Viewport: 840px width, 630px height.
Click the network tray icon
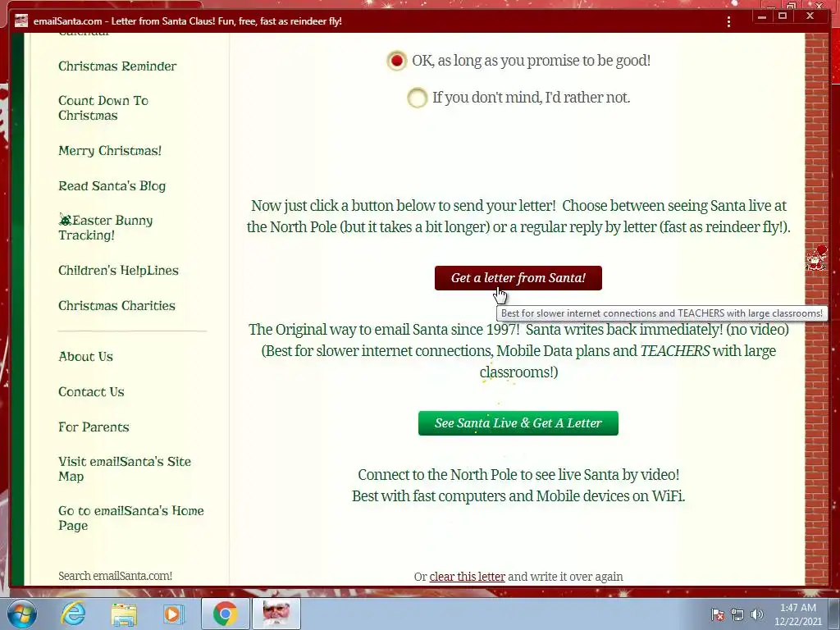click(737, 614)
